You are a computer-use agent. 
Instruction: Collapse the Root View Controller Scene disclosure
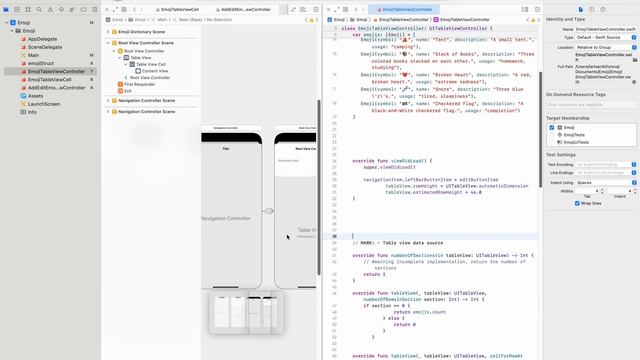point(108,43)
